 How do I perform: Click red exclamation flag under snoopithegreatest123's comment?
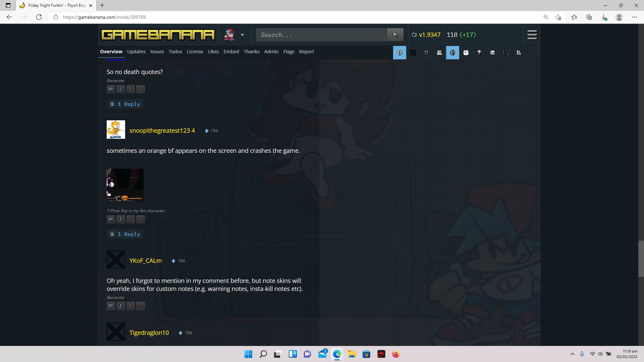[x=130, y=220]
